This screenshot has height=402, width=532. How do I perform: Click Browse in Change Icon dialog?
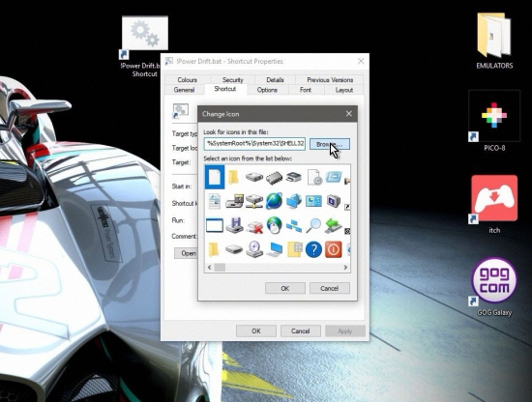pyautogui.click(x=330, y=144)
